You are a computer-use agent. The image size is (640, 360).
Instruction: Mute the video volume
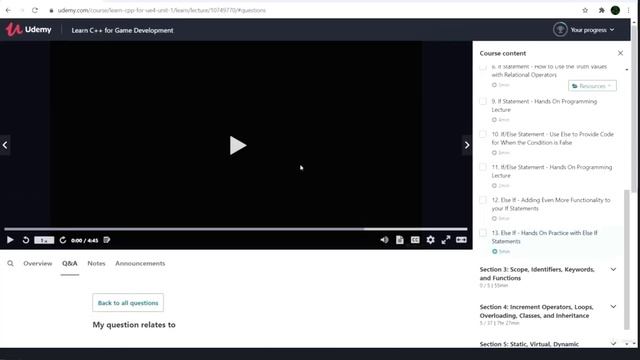pos(384,240)
